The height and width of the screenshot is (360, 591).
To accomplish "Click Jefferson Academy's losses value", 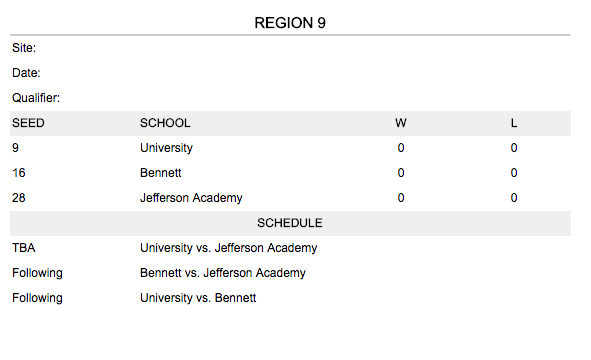I will (514, 198).
